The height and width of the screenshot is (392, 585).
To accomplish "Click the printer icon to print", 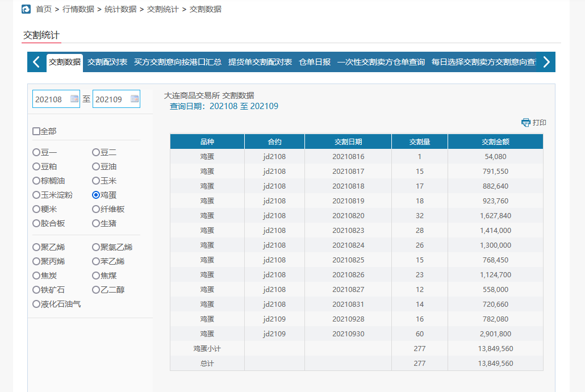I will coord(525,123).
